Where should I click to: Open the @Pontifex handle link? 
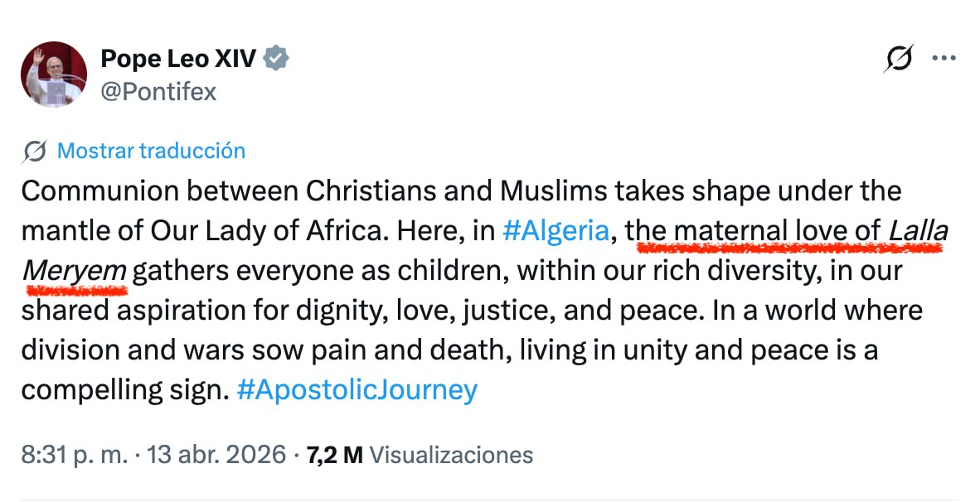tap(158, 92)
